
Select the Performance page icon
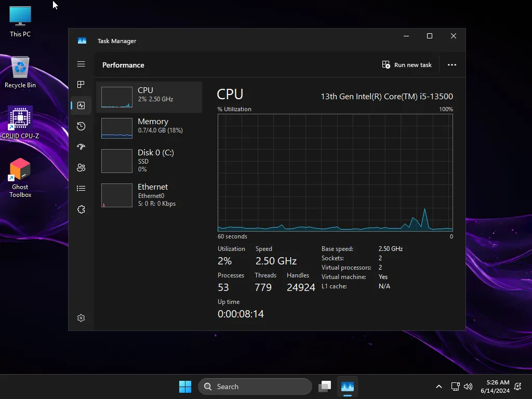click(x=81, y=105)
